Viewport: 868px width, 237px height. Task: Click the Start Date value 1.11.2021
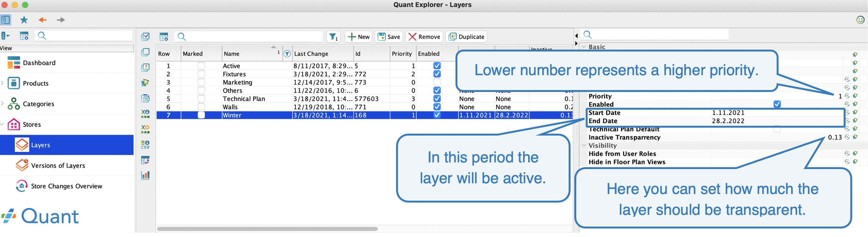(728, 113)
